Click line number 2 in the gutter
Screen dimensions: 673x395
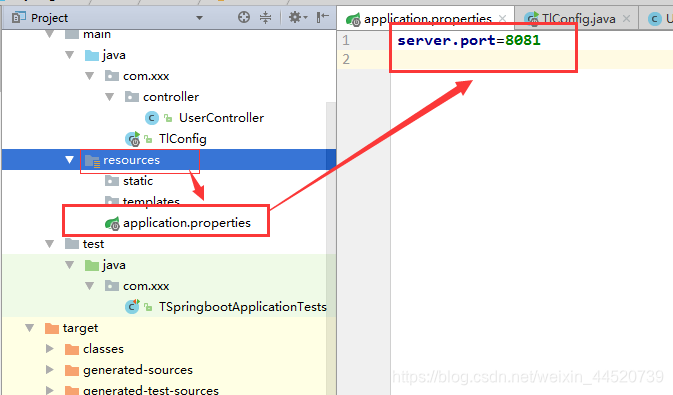pyautogui.click(x=346, y=59)
